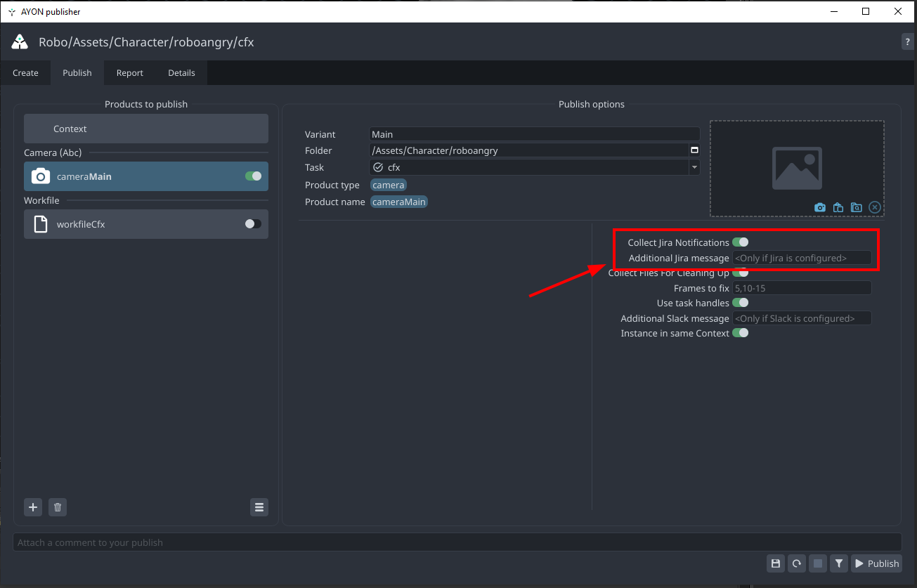Toggle Collect Files For Cleaning Up
The width and height of the screenshot is (917, 588).
pyautogui.click(x=741, y=273)
